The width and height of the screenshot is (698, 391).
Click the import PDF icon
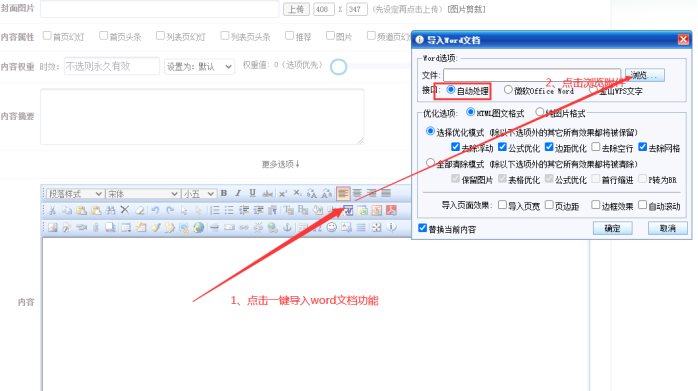[x=391, y=210]
